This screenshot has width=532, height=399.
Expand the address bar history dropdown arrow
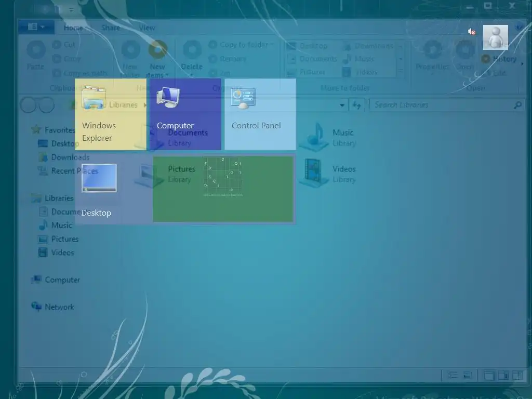[342, 105]
